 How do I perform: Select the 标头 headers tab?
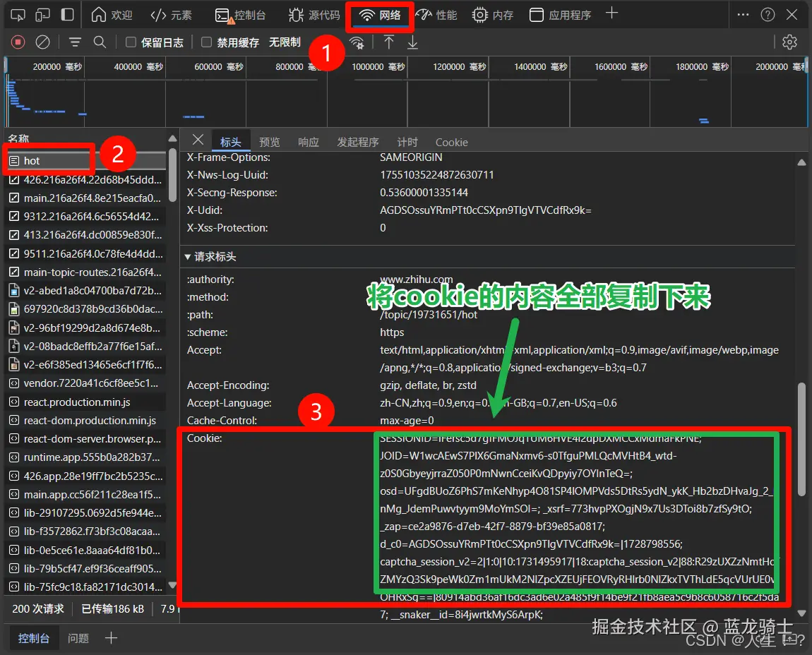pos(231,142)
